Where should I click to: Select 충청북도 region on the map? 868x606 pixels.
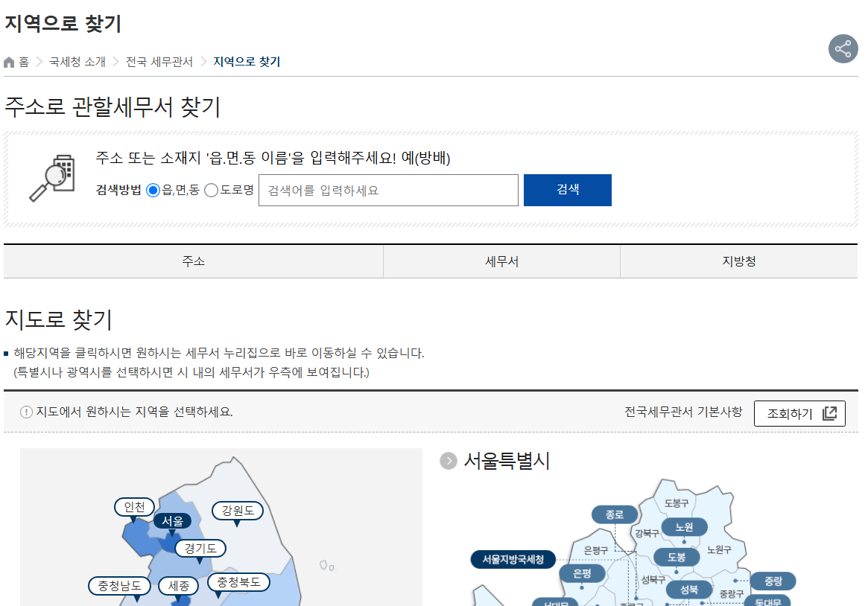[238, 581]
